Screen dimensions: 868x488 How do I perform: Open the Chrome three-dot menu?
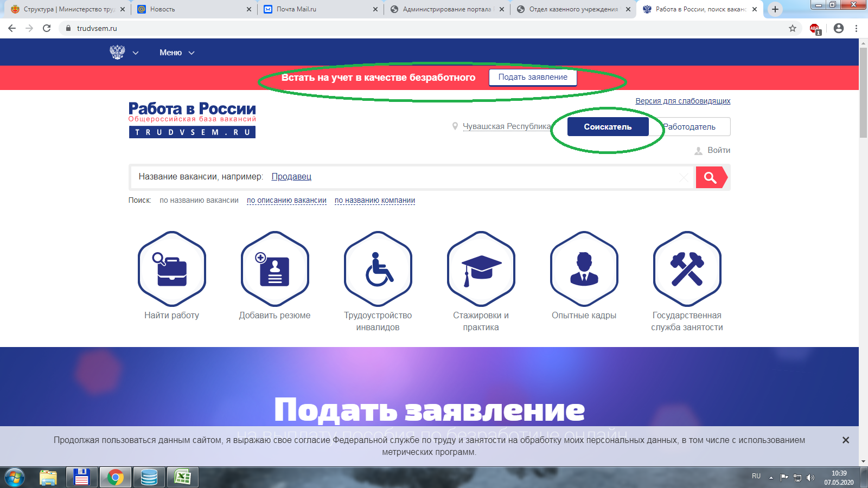pos(857,28)
